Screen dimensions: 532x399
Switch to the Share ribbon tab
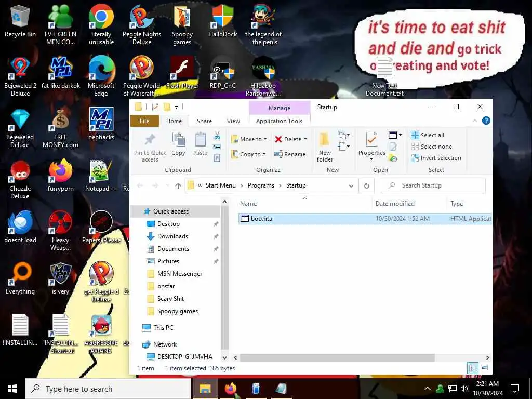tap(204, 121)
